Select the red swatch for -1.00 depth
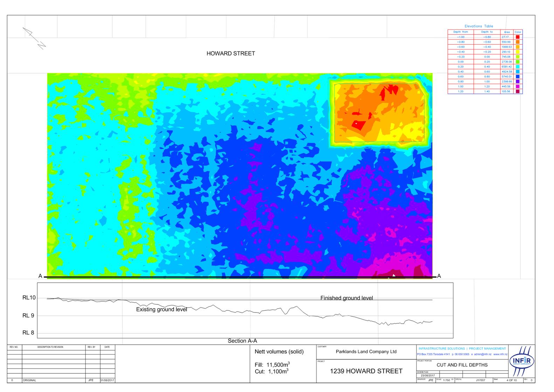Viewport: 554px width, 392px height. (x=518, y=37)
